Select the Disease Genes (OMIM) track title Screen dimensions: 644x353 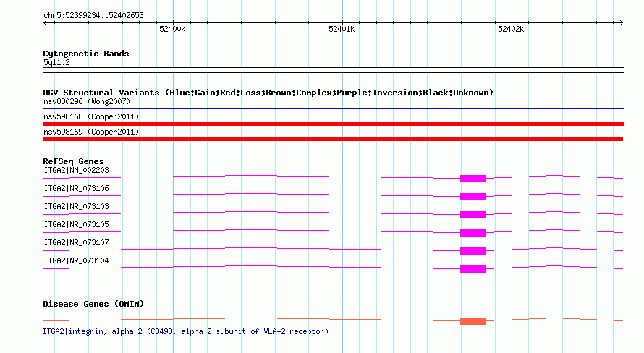click(93, 304)
